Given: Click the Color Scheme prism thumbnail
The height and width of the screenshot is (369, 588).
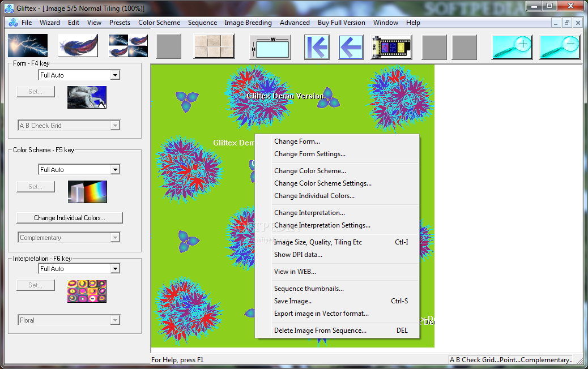Looking at the screenshot, I should pos(87,192).
